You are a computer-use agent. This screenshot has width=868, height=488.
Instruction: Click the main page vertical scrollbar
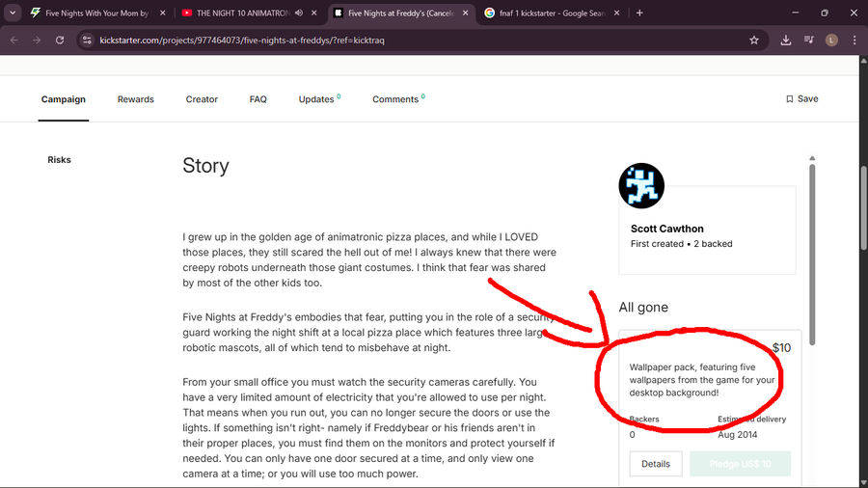(863, 207)
